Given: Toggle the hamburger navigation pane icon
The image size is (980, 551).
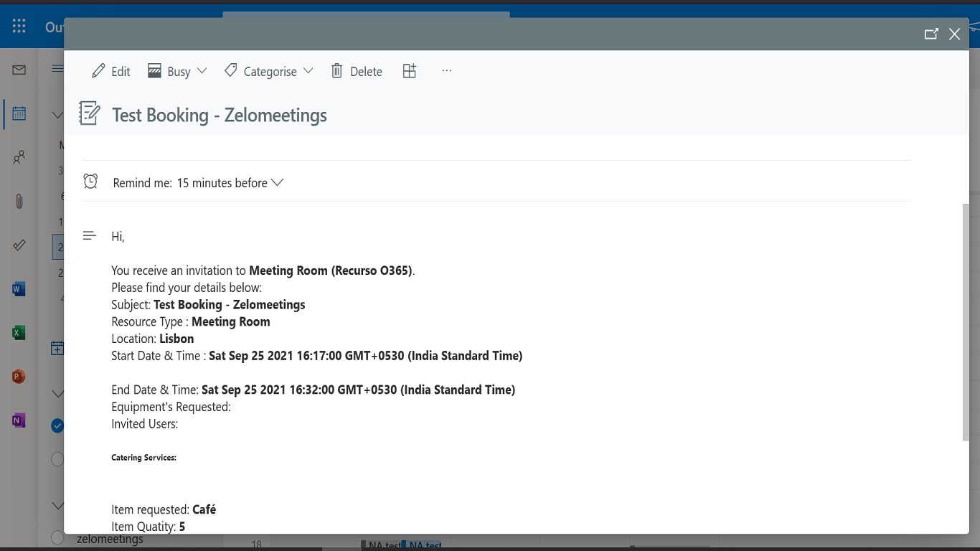Looking at the screenshot, I should point(57,69).
